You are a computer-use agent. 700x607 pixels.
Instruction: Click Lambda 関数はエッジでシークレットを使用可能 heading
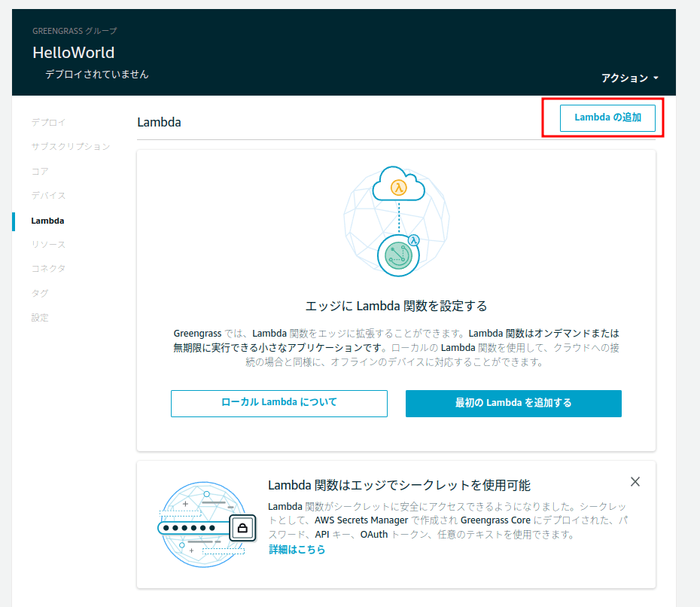[x=399, y=485]
